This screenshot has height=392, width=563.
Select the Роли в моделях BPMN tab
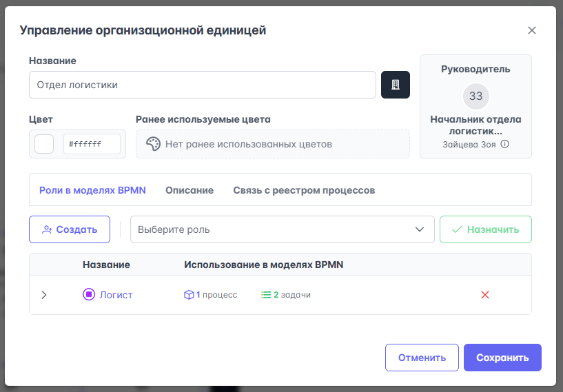click(x=92, y=190)
